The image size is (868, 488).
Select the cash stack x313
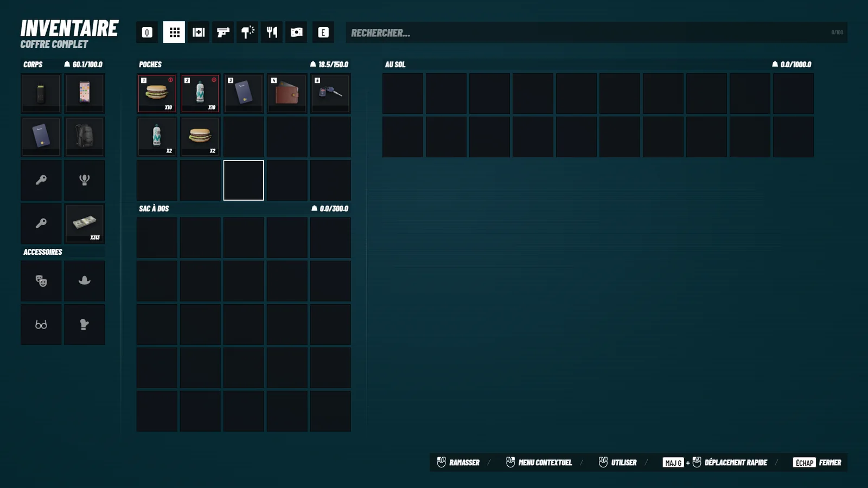[x=85, y=223]
